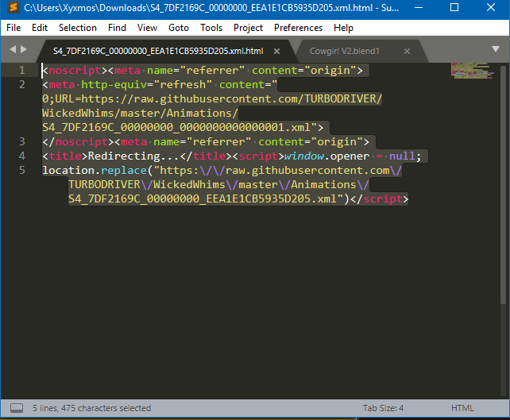Select the S4_7DF2169C xml.html tab
Screen dimensions: 510x420
pos(158,51)
